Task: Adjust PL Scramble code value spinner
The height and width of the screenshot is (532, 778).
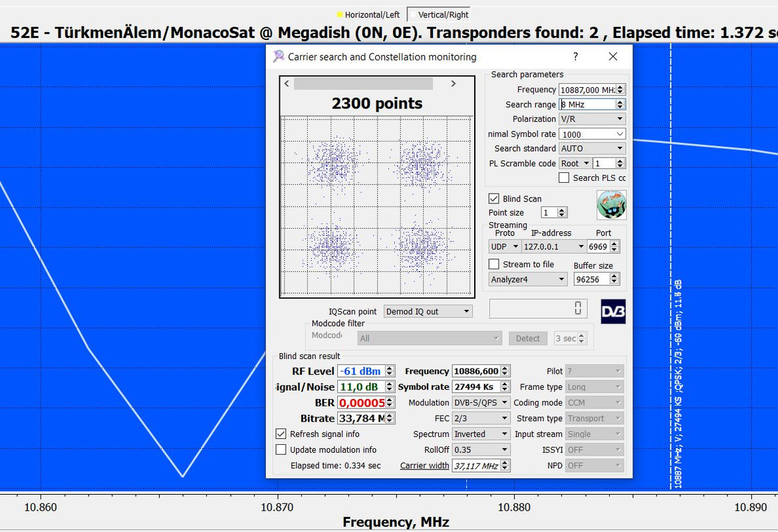Action: click(x=620, y=164)
